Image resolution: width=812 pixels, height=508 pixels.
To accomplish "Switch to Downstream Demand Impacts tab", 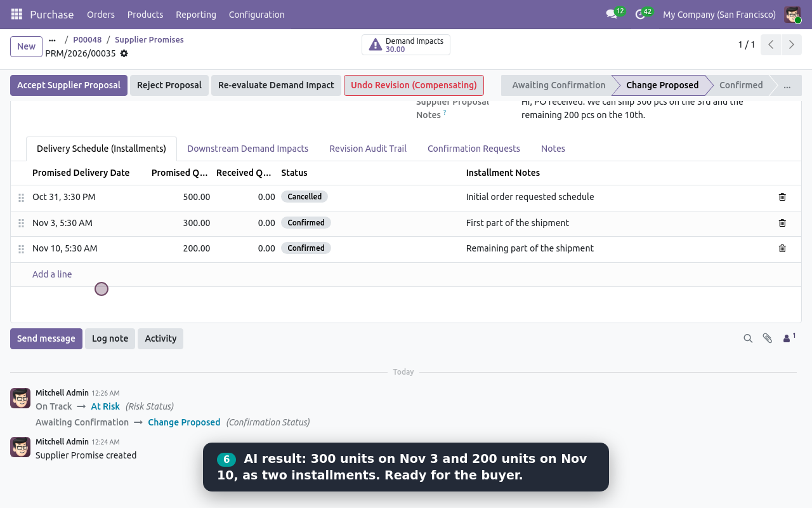I will tap(248, 149).
